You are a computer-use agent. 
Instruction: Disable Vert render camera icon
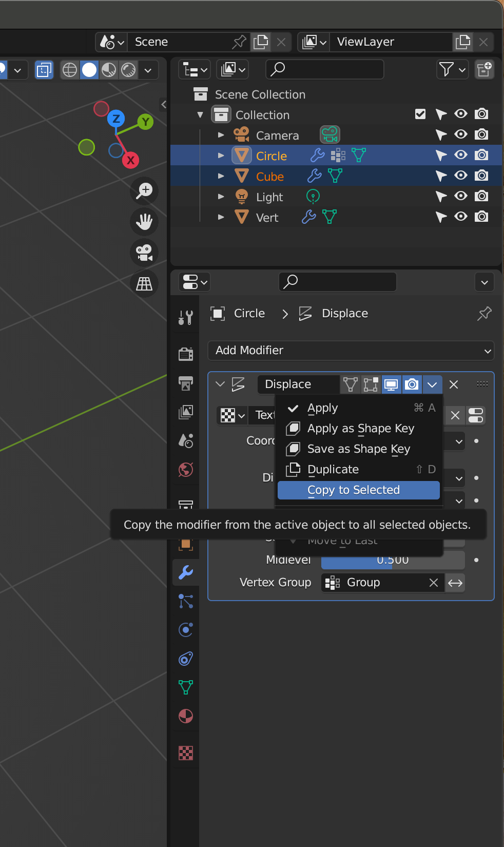(x=481, y=217)
